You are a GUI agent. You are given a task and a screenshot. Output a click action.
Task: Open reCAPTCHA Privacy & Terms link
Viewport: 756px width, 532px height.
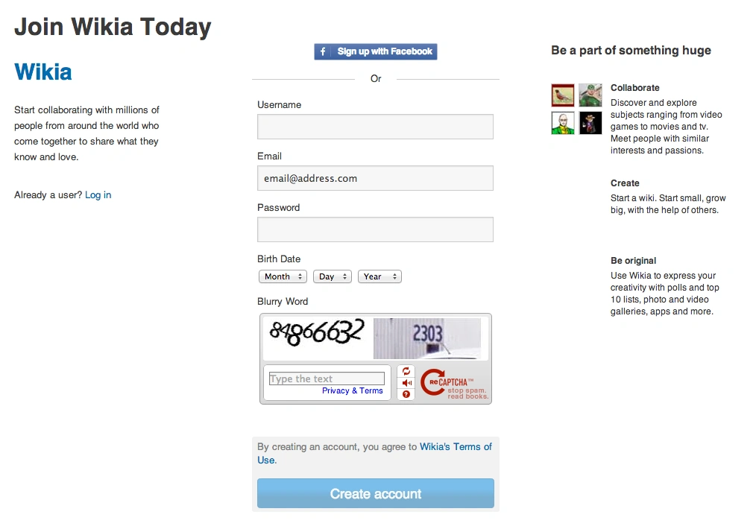352,390
